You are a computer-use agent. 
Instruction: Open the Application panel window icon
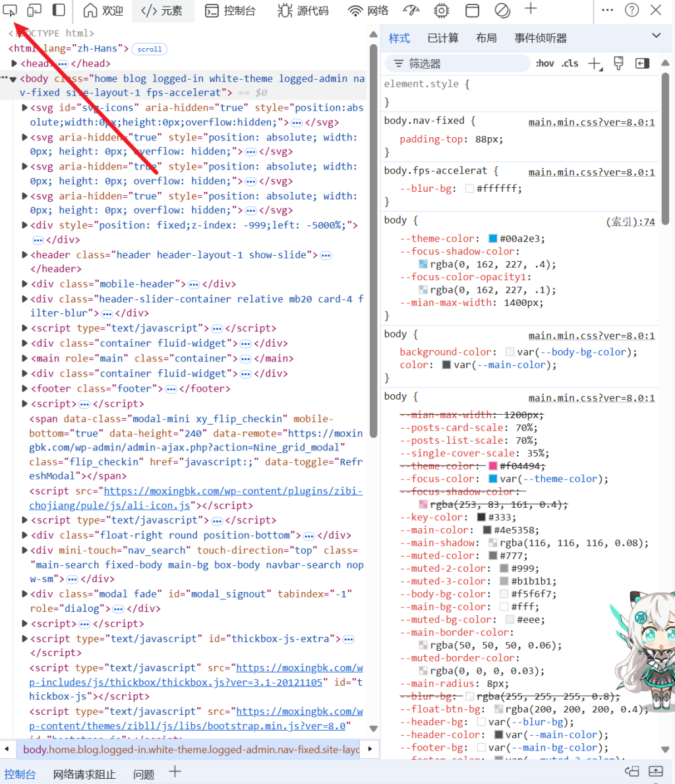[472, 11]
